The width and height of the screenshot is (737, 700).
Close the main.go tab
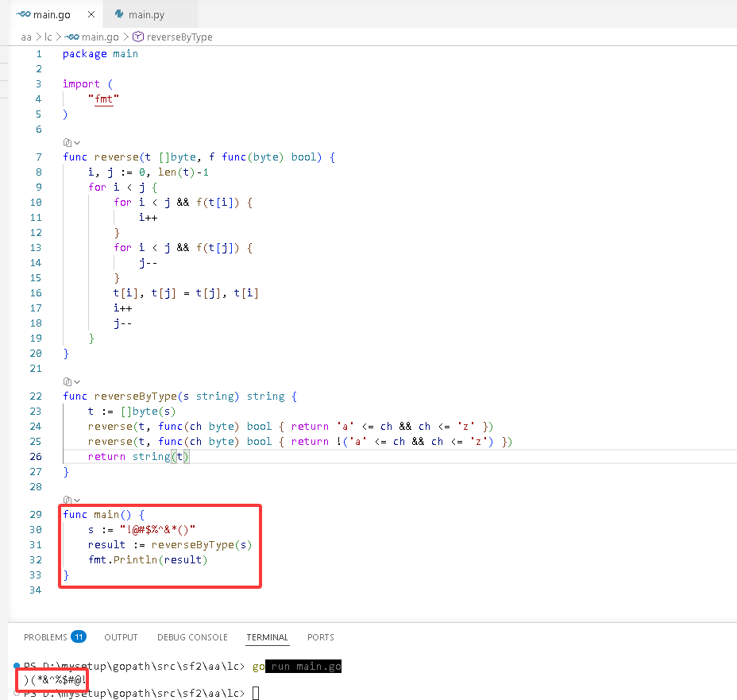(x=91, y=14)
